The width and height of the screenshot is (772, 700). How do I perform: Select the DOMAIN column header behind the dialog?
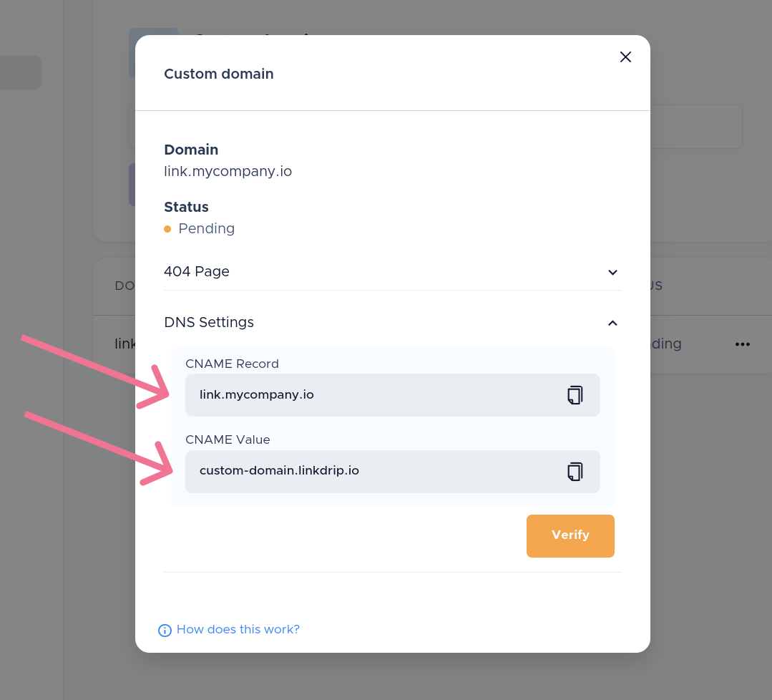(x=124, y=286)
